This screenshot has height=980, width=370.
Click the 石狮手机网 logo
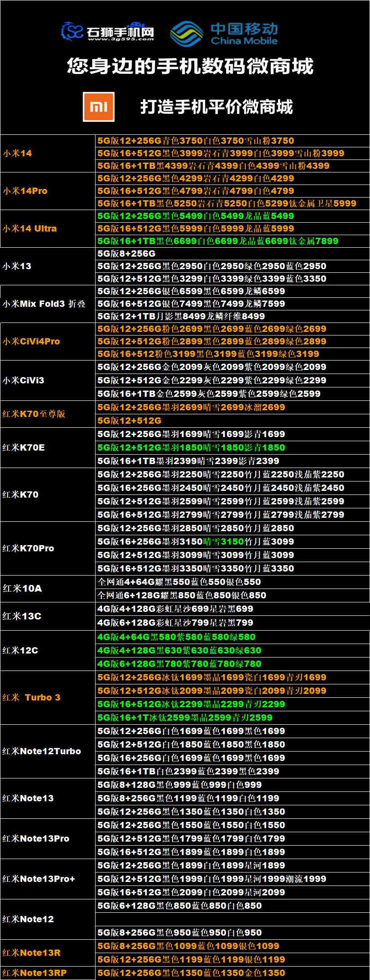point(108,32)
